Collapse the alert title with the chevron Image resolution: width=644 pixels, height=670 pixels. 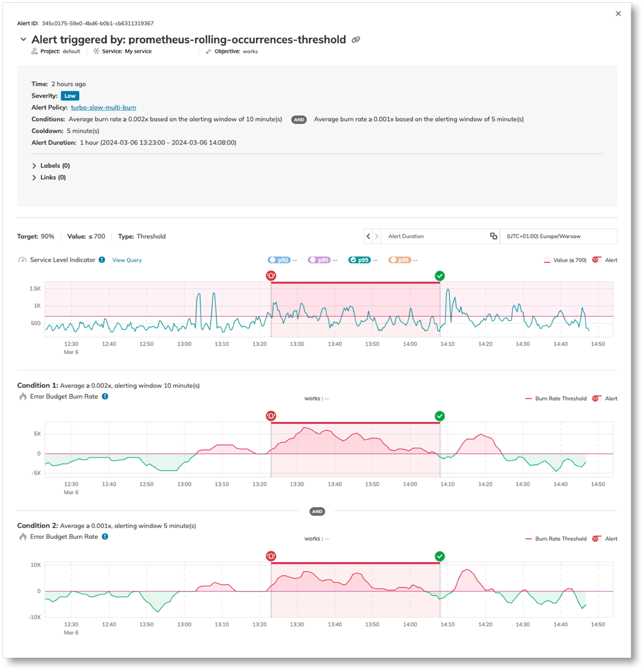click(23, 40)
